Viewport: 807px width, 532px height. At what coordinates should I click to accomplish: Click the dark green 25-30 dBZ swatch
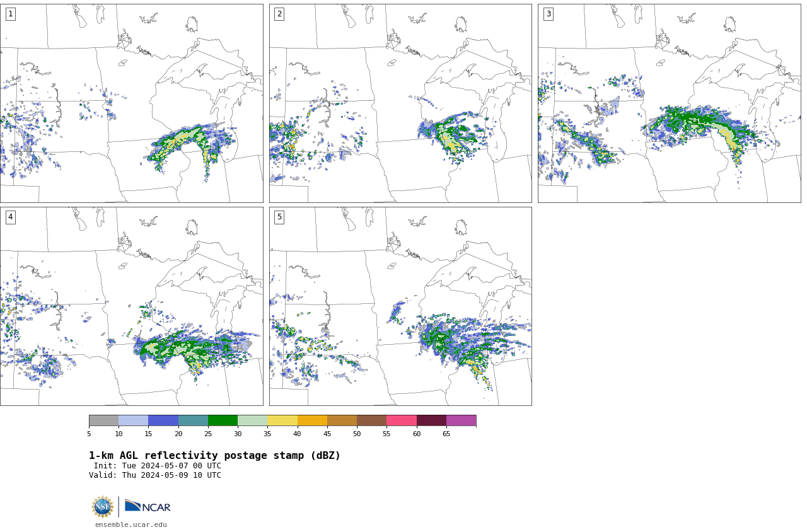(223, 420)
